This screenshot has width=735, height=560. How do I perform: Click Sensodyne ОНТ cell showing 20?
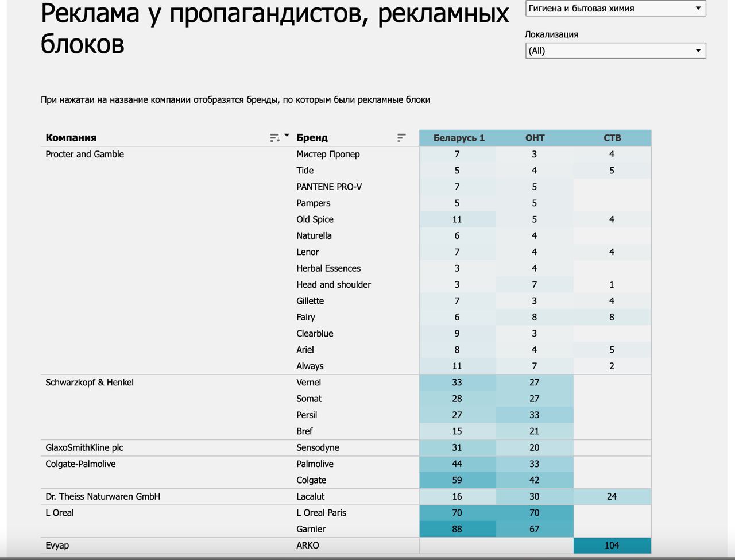click(x=535, y=447)
